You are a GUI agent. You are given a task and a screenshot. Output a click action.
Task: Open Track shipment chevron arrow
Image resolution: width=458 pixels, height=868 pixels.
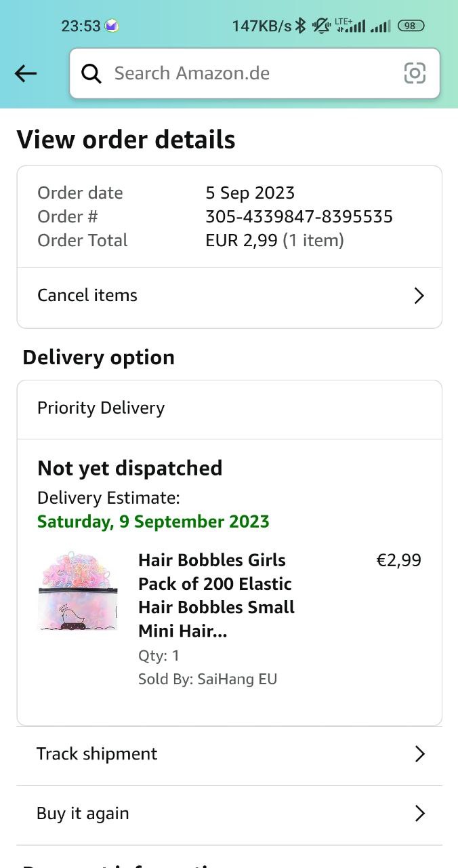point(419,754)
